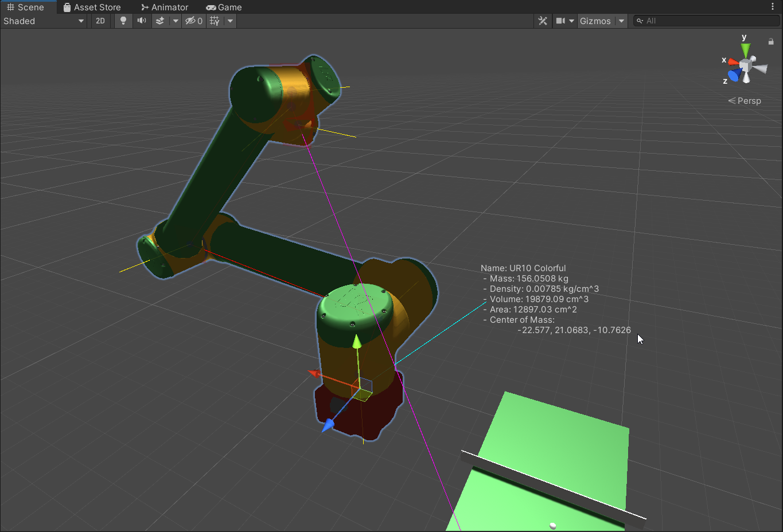Click the 'Mass: 156.0508 kg' readout
The image size is (783, 532).
point(529,279)
